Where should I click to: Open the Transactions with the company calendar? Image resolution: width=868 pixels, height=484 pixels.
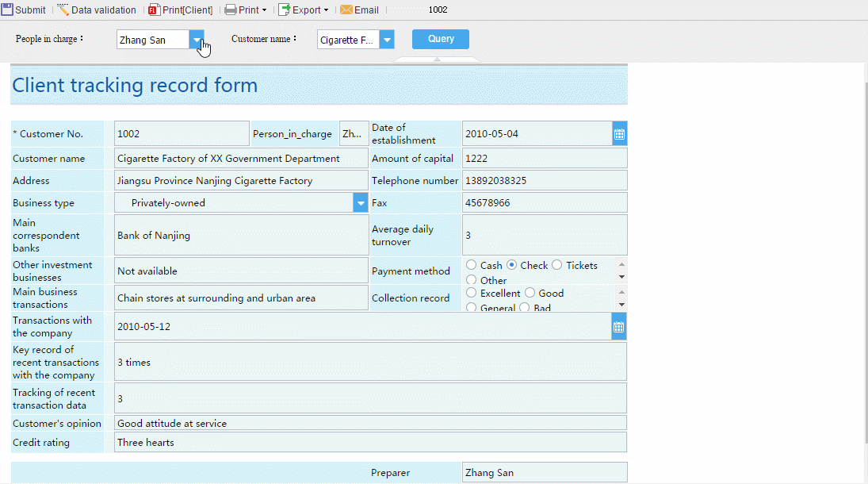(x=619, y=327)
